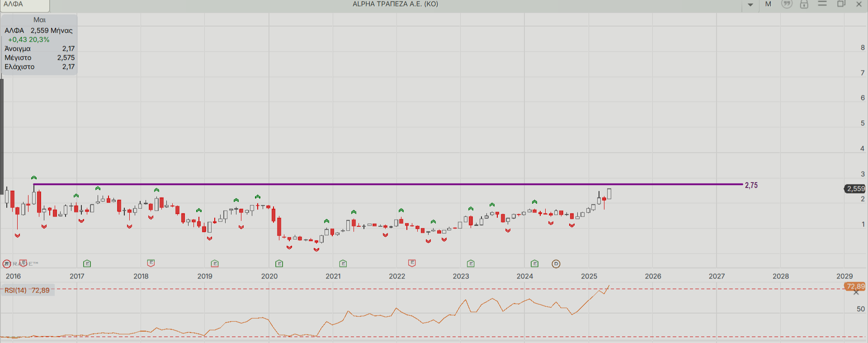The height and width of the screenshot is (343, 868).
Task: Open the green E event marker at 2017
Action: point(87,263)
